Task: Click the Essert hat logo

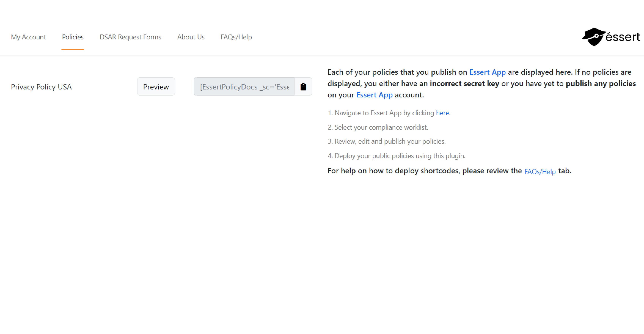Action: pyautogui.click(x=594, y=37)
